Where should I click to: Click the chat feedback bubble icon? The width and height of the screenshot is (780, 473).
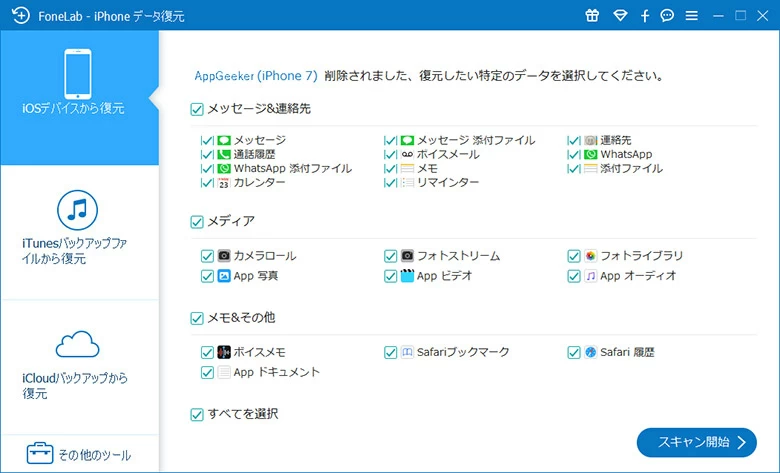667,16
